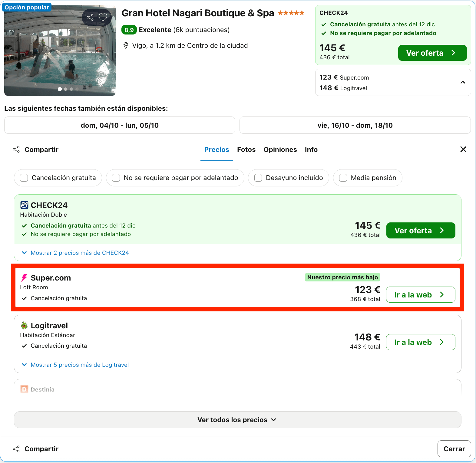Click the Destinia logo icon
This screenshot has height=463, width=476.
point(24,389)
